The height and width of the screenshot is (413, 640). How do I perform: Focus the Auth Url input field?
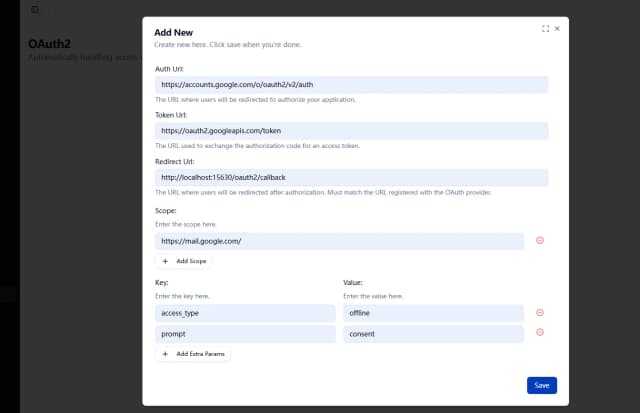click(351, 86)
